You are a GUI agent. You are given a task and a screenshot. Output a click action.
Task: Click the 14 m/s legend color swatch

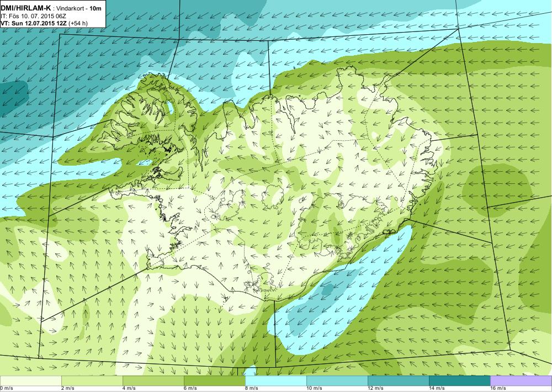click(459, 380)
